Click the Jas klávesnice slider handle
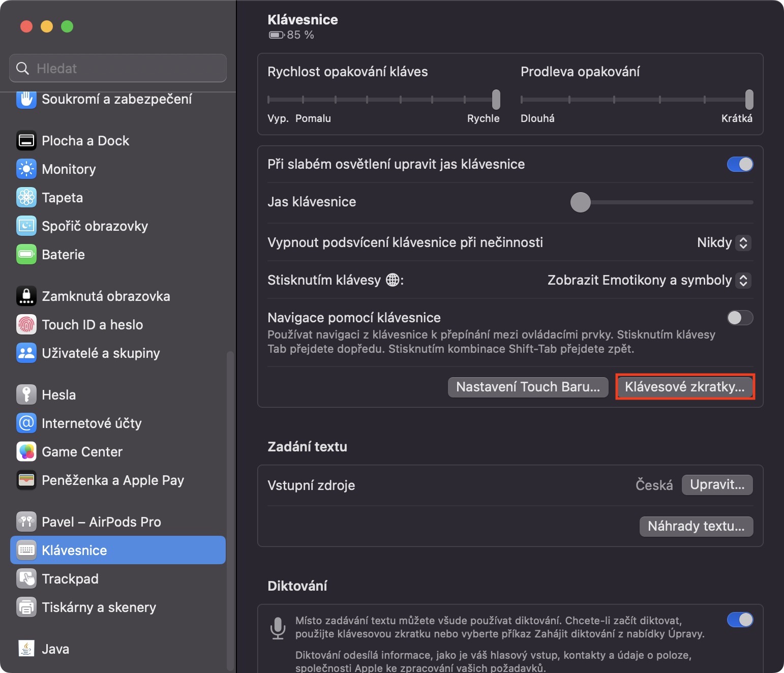The height and width of the screenshot is (673, 784). [x=580, y=202]
